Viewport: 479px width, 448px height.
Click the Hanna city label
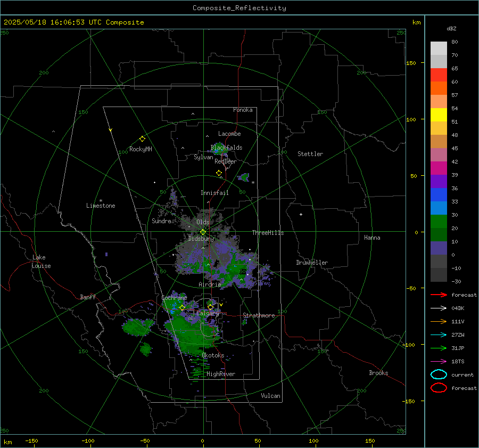[x=372, y=238]
